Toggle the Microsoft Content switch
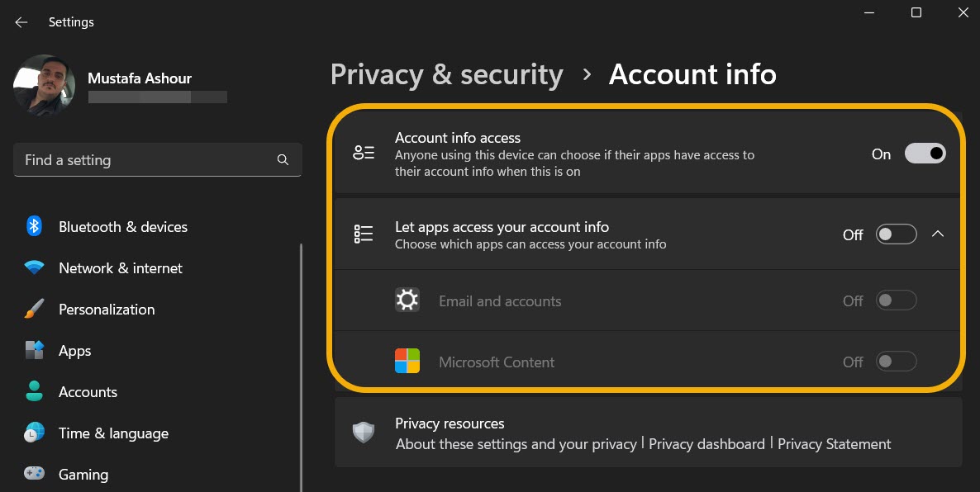 tap(896, 361)
